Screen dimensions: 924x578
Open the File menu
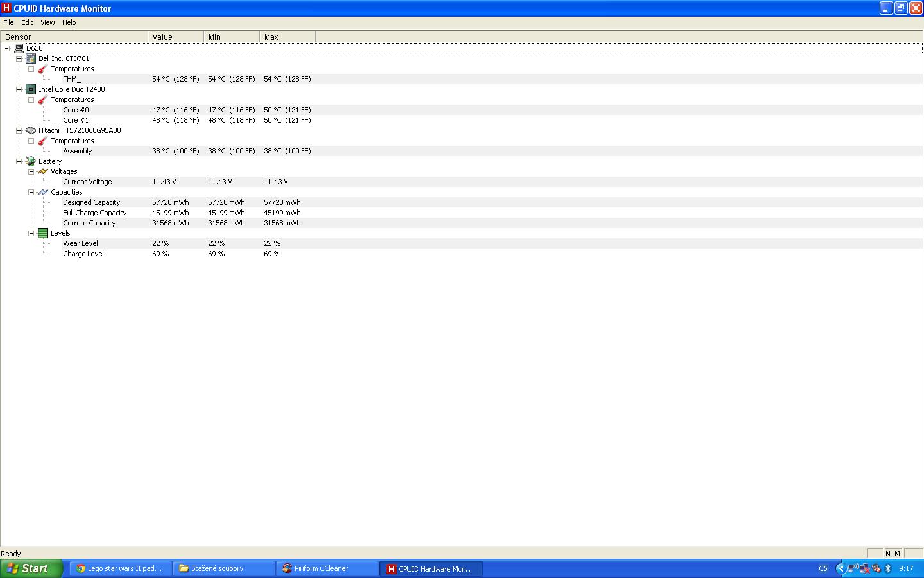point(8,22)
